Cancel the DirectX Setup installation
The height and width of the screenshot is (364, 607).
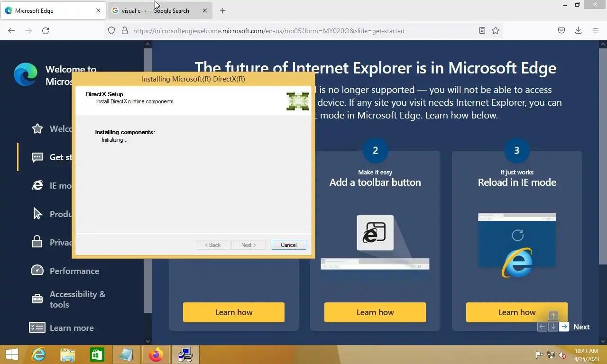(x=288, y=245)
